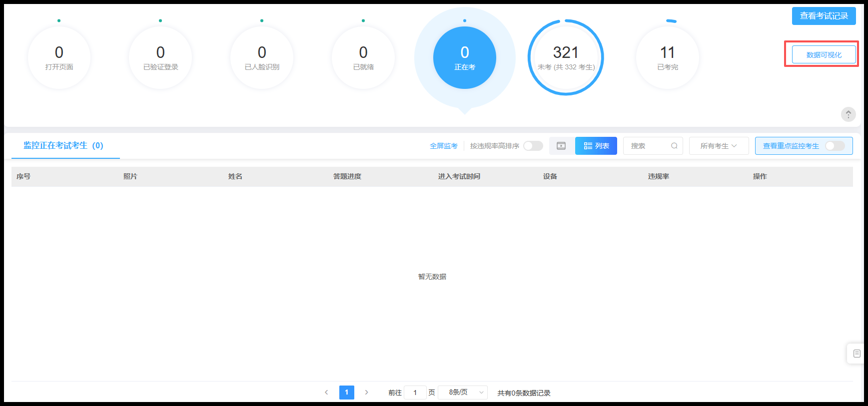Toggle 查看重点监控考生 switch
This screenshot has height=406, width=868.
pos(835,146)
